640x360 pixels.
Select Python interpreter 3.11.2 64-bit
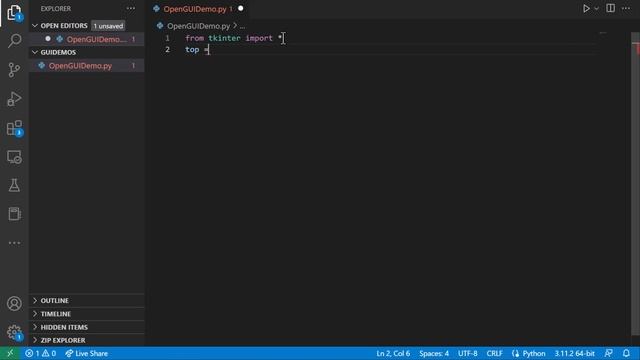click(574, 353)
